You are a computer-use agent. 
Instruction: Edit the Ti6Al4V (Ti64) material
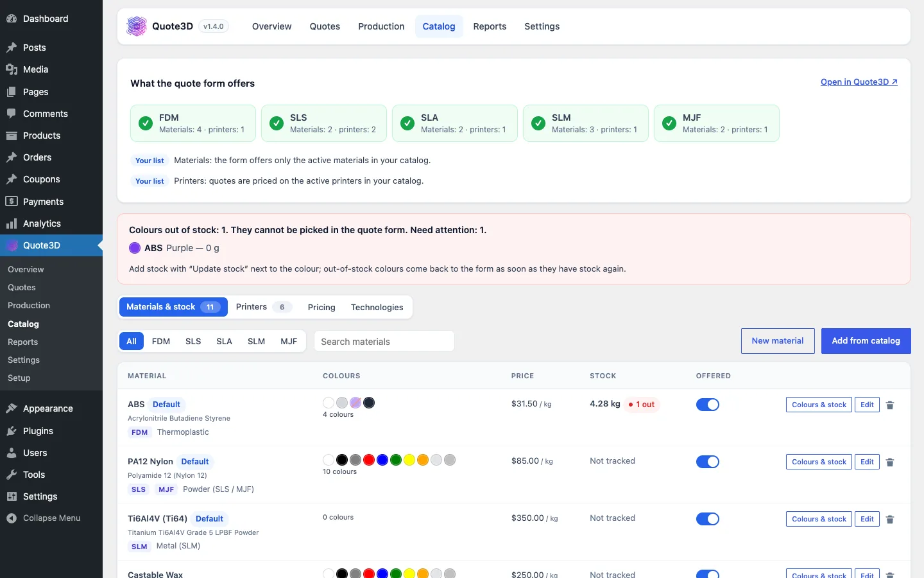coord(867,519)
